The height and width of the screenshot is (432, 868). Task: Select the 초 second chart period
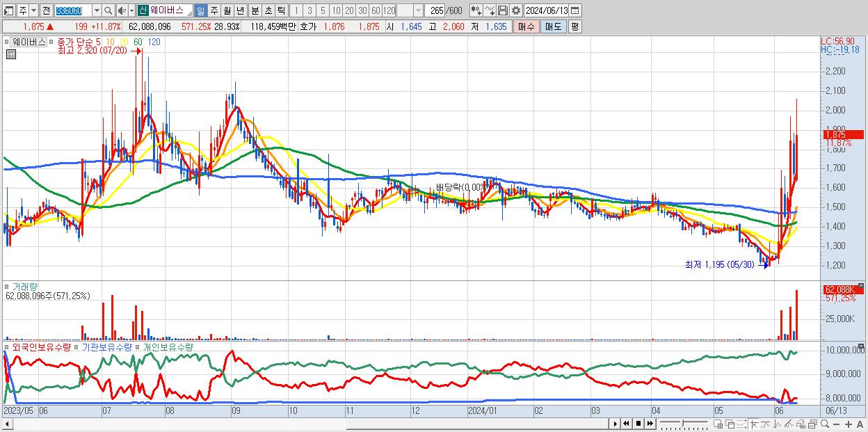[x=268, y=10]
